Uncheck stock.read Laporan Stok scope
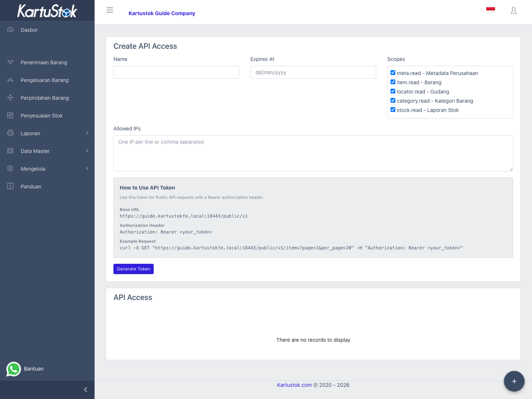Image resolution: width=532 pixels, height=399 pixels. point(393,110)
